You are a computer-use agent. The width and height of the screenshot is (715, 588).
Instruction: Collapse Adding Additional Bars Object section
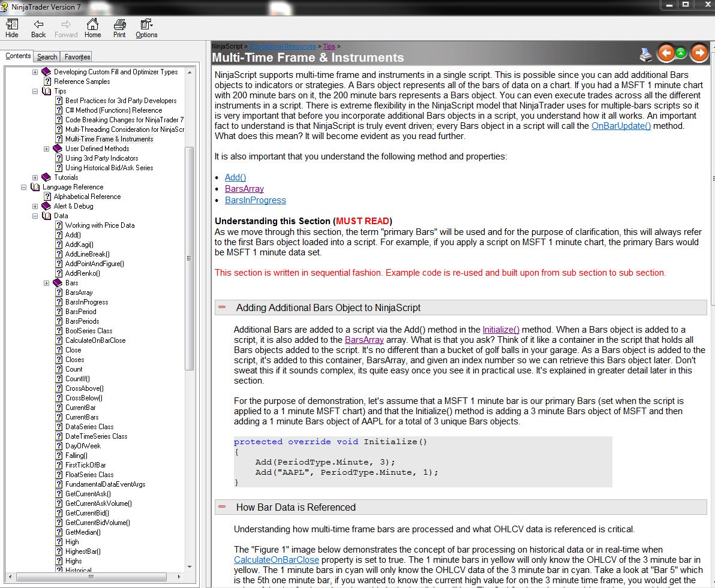tap(222, 307)
